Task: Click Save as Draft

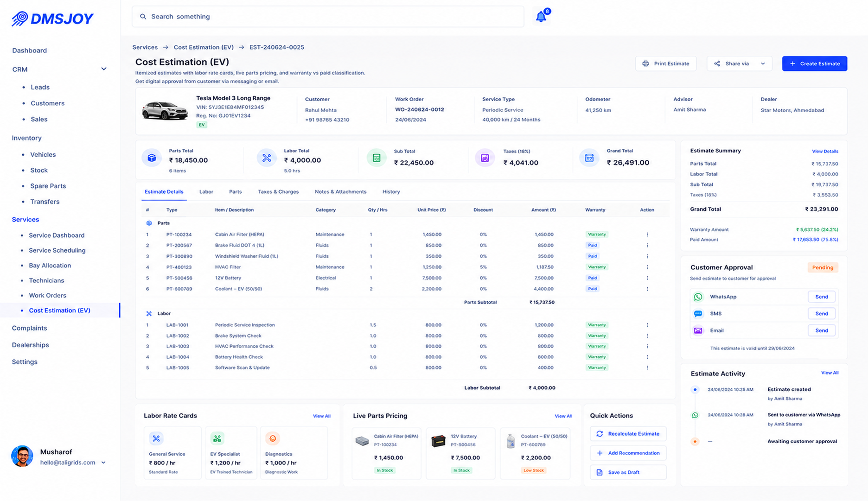Action: pos(628,472)
